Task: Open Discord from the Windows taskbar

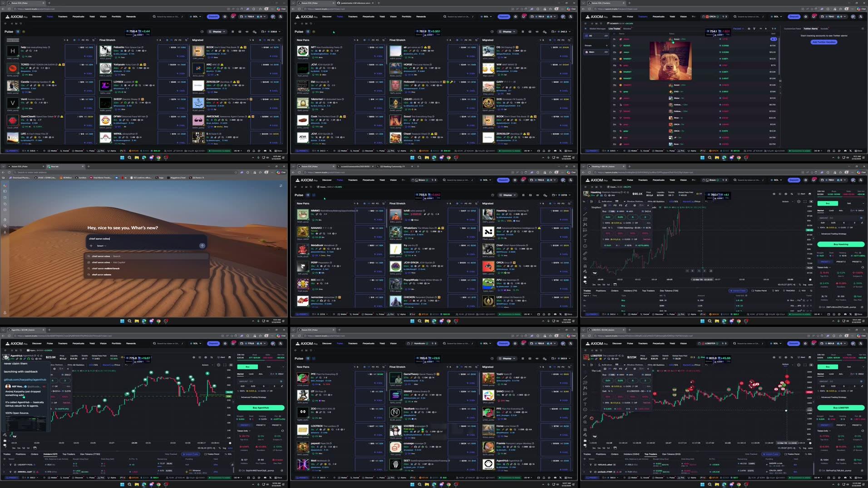Action: tap(151, 158)
